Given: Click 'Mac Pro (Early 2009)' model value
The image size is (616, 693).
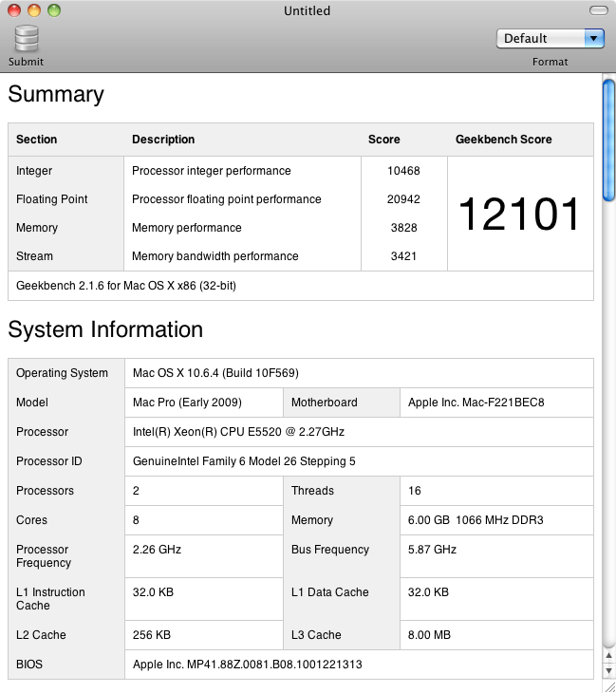Looking at the screenshot, I should [x=187, y=403].
